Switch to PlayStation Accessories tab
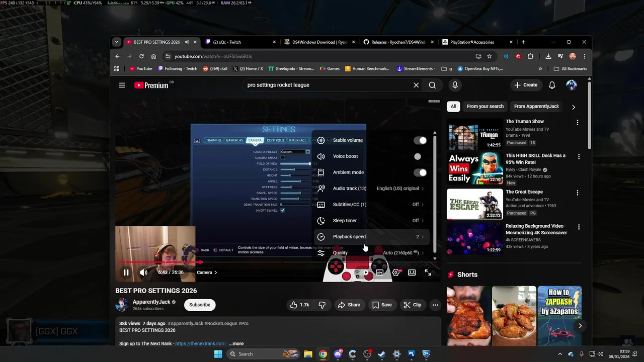 tap(478, 42)
